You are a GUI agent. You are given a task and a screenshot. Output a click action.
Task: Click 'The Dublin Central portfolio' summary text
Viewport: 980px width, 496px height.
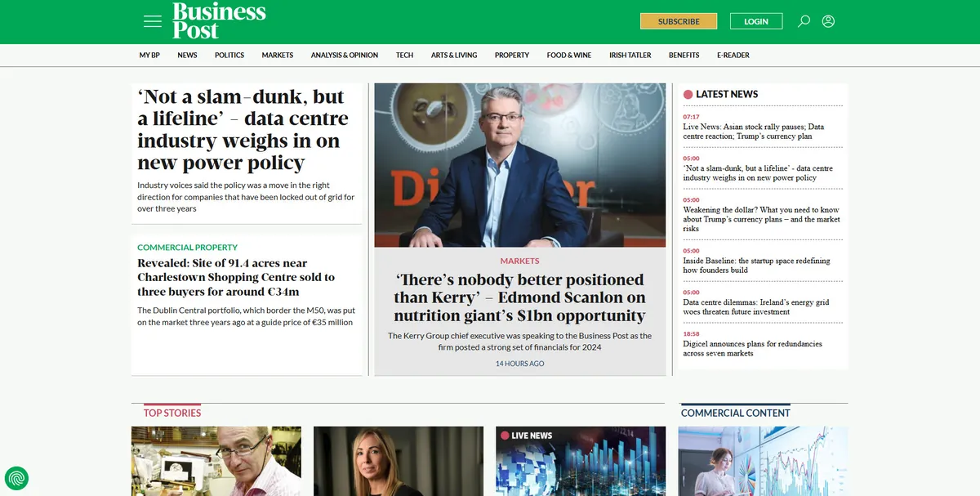(245, 316)
